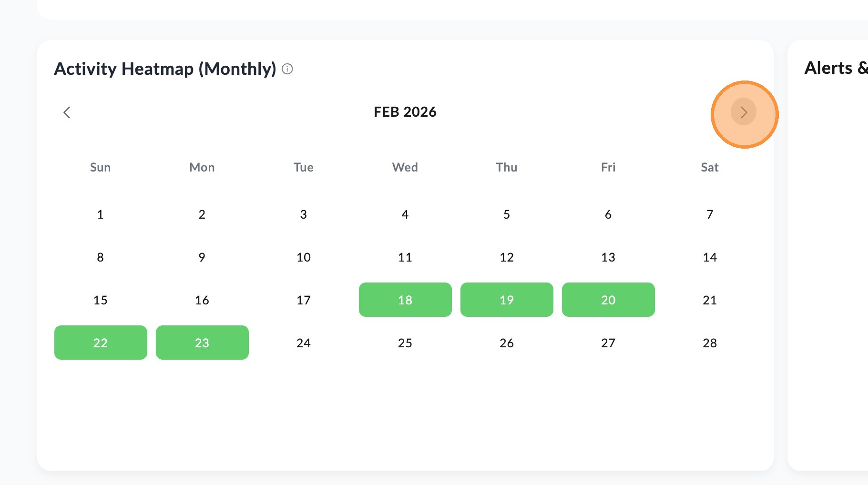
Task: Choose date 14 in the calendar
Action: 710,257
